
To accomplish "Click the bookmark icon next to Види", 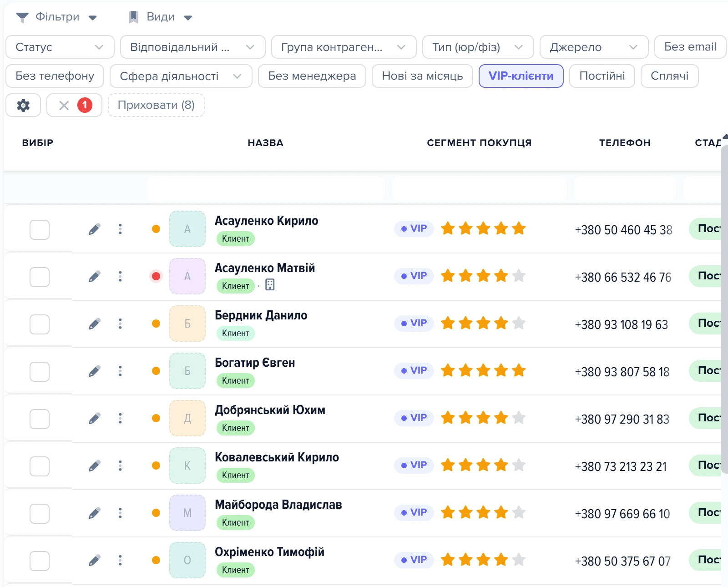I will tap(133, 17).
